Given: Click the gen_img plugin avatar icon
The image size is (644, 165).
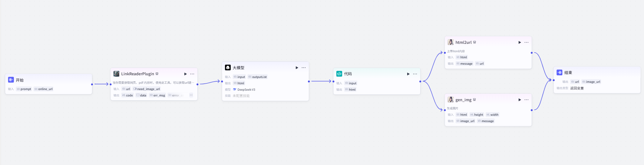Looking at the screenshot, I should click(x=451, y=100).
